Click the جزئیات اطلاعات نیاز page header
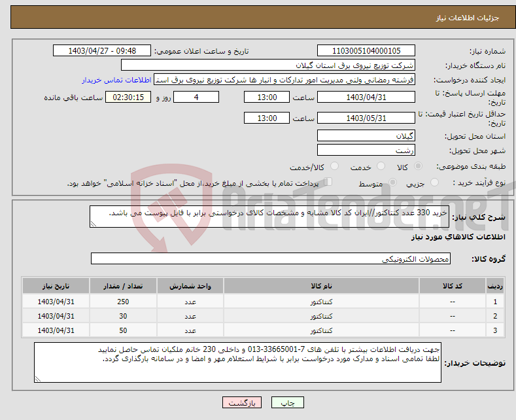This screenshot has height=420, width=516. coord(468,18)
